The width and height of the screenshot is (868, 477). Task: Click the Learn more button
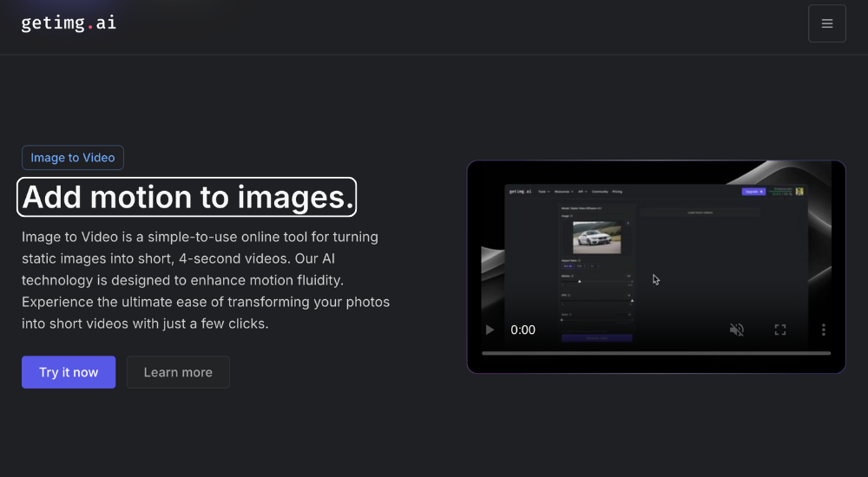[x=178, y=372]
